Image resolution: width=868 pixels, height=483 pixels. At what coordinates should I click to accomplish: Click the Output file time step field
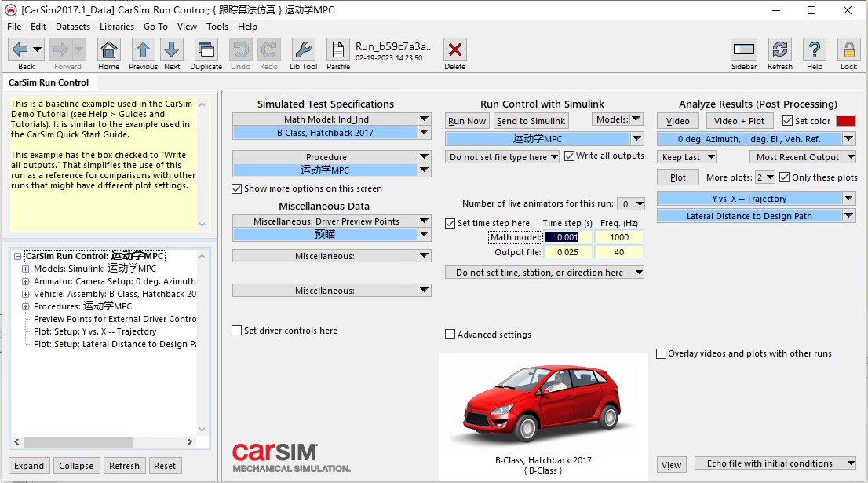click(x=568, y=252)
